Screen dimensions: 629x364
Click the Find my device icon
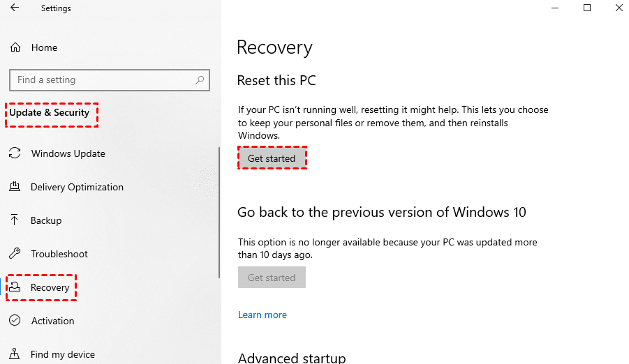[x=15, y=354]
